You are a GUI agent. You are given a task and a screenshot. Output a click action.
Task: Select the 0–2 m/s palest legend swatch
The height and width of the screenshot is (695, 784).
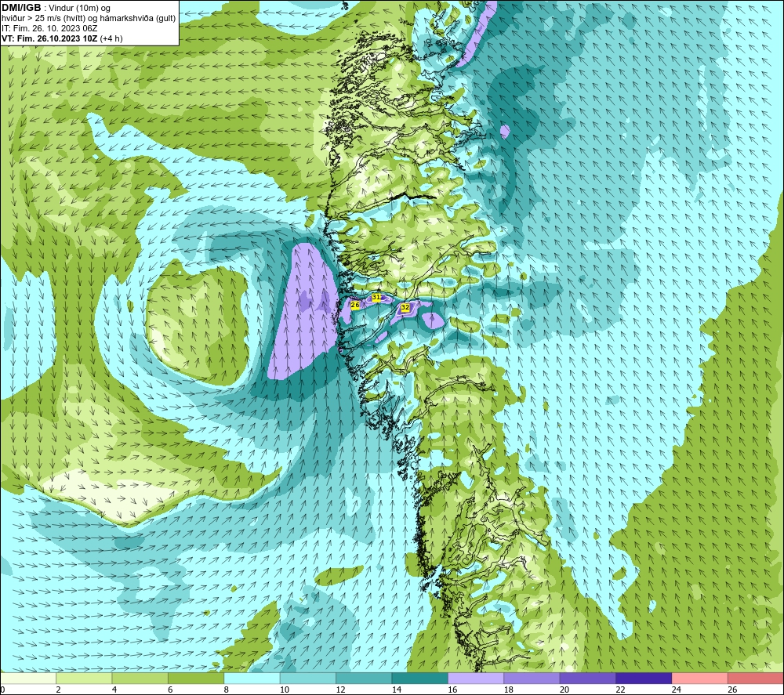click(28, 678)
